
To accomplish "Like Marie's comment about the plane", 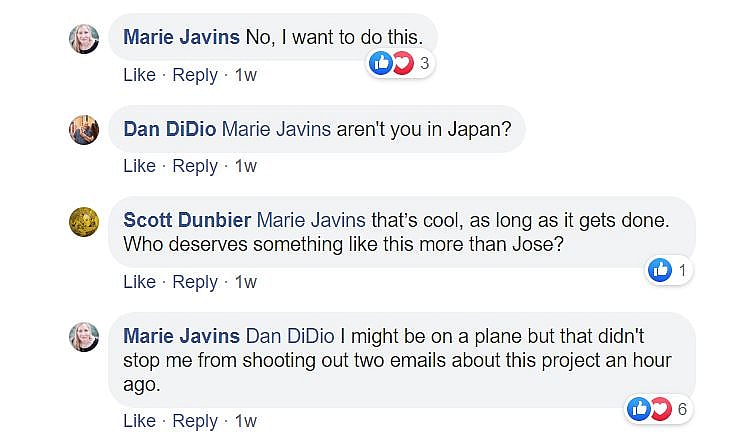I will point(139,421).
